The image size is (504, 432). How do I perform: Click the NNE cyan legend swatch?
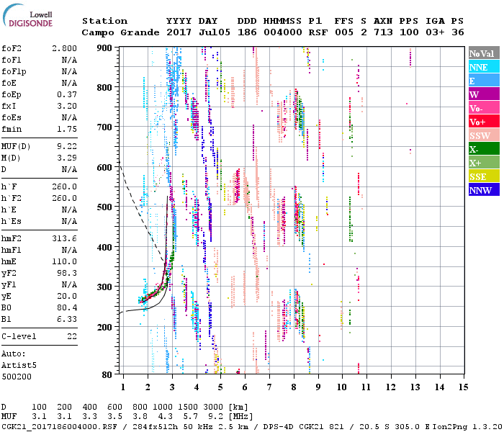pos(484,67)
